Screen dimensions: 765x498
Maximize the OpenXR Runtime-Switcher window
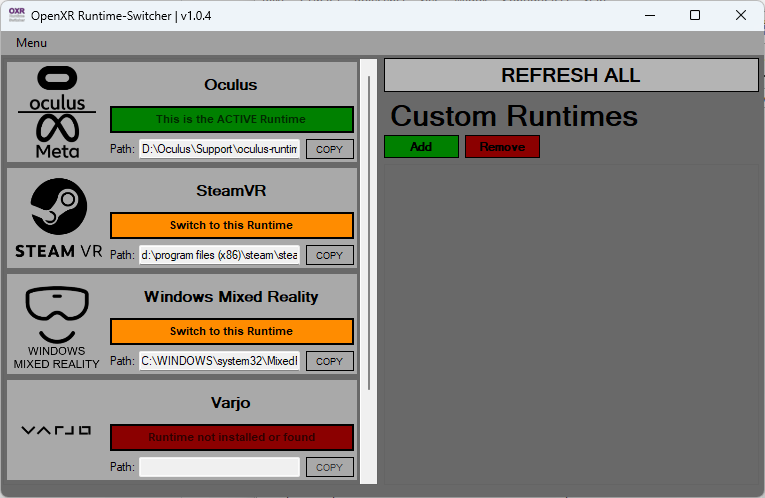695,16
